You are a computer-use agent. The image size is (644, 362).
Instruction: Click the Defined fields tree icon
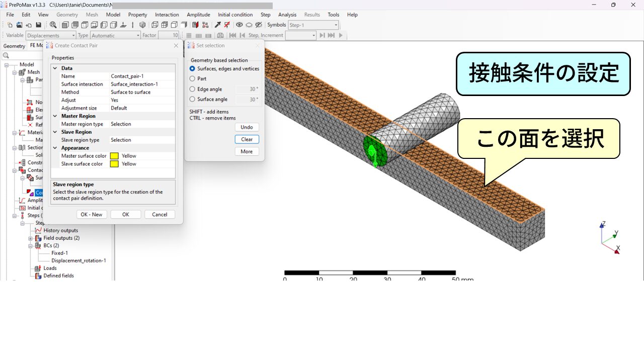[39, 276]
